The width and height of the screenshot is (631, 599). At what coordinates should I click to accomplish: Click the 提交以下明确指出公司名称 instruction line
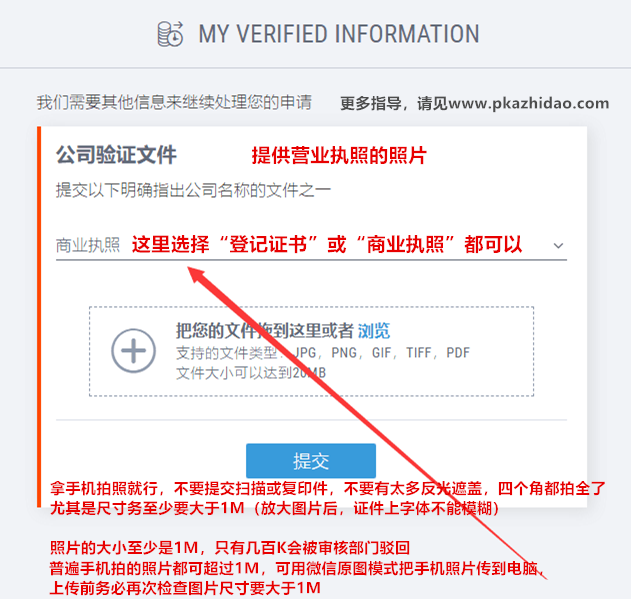pyautogui.click(x=193, y=190)
